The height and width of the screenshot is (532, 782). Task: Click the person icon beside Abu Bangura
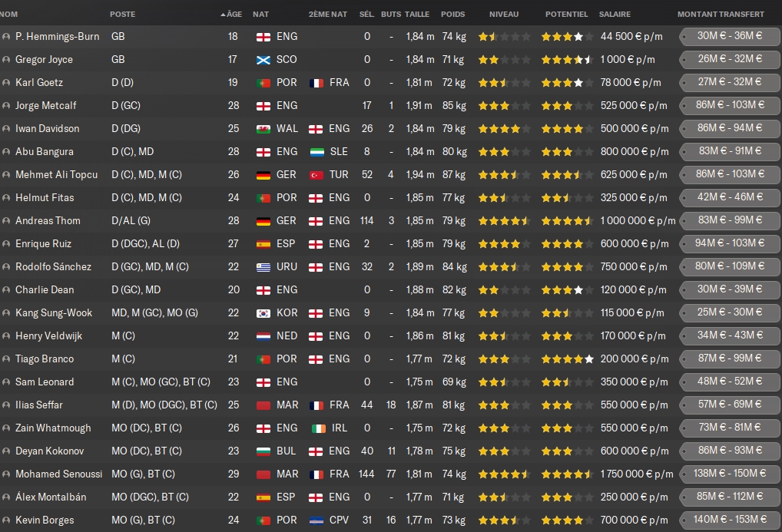click(6, 151)
